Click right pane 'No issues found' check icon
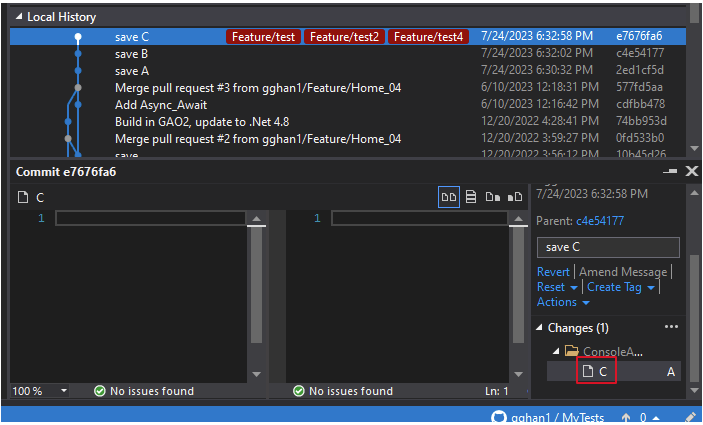The width and height of the screenshot is (703, 425). (x=298, y=391)
